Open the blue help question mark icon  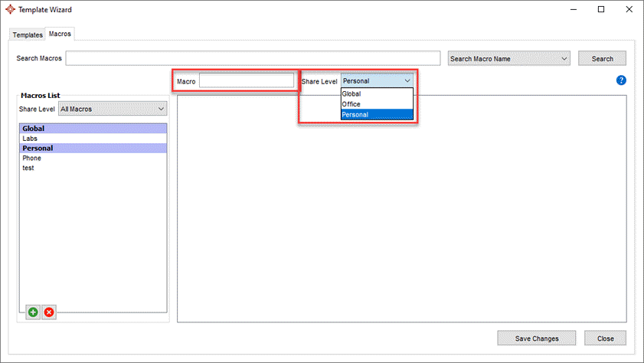click(x=621, y=80)
